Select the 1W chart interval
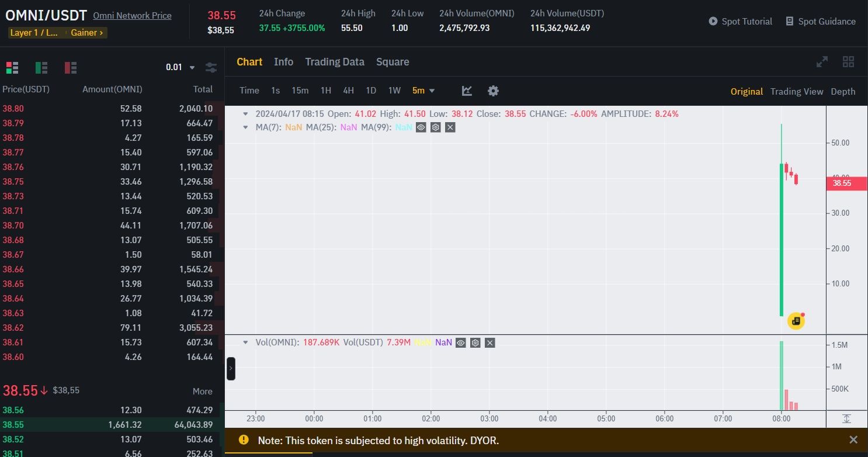 395,91
